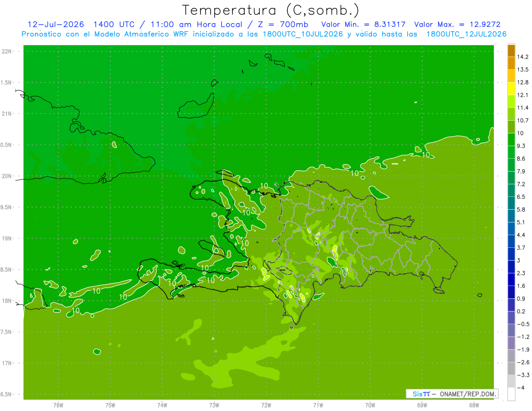
Task: Click the legend value 0.2
Action: [x=521, y=311]
